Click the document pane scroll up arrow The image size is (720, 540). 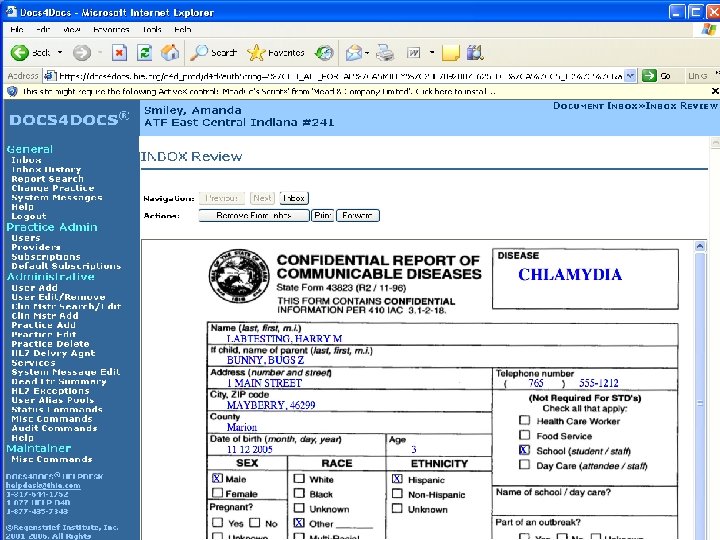coord(700,246)
